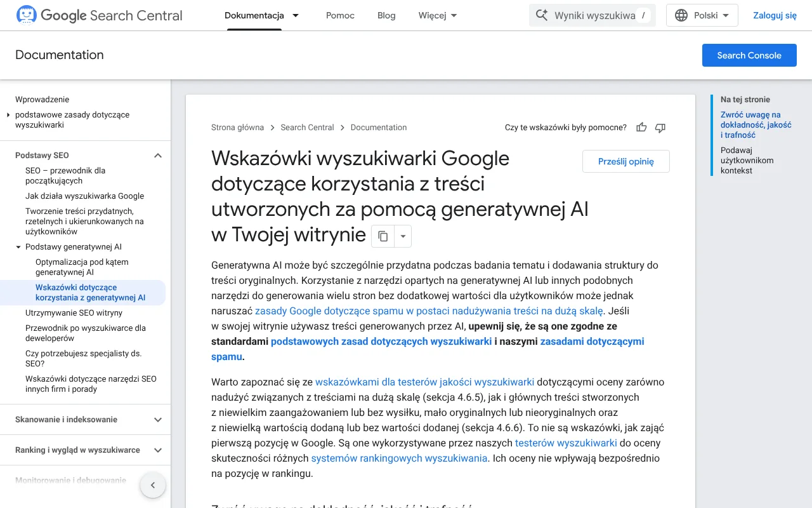Image resolution: width=812 pixels, height=508 pixels.
Task: Click the thumbs-up helpful icon
Action: 641,128
